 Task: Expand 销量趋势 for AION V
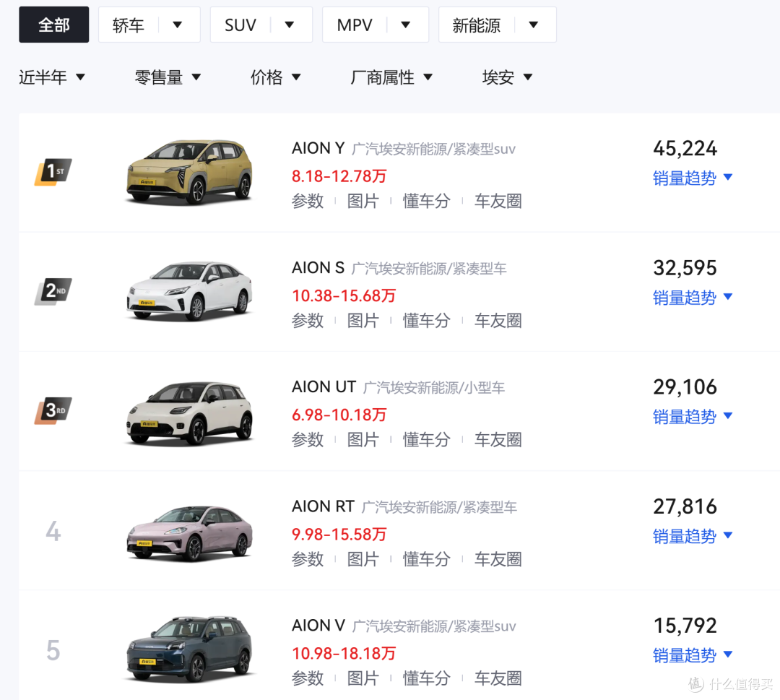click(x=693, y=654)
